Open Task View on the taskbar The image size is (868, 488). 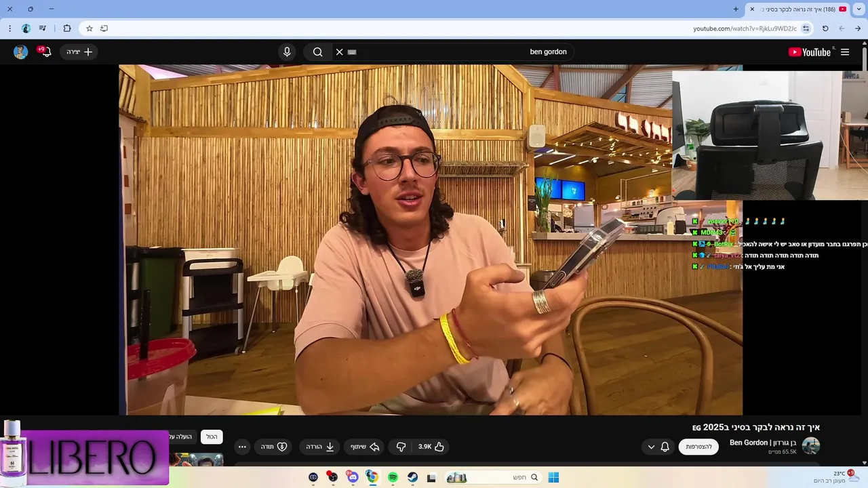pos(431,477)
